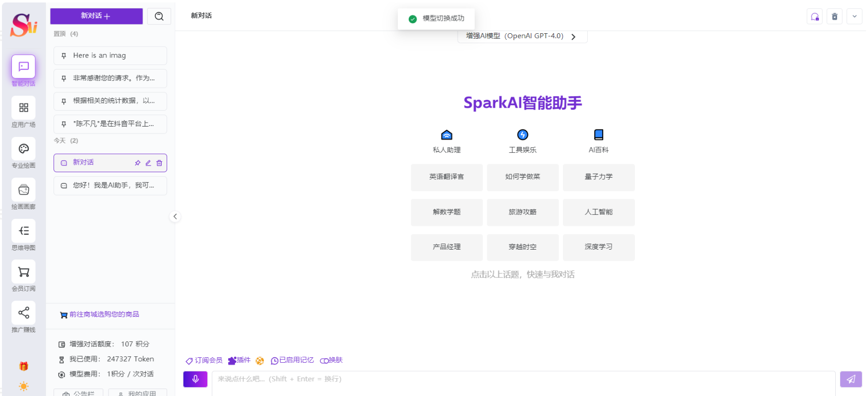868x396 pixels.
Task: Select pinned conversation "Here is an imag"
Action: click(110, 56)
